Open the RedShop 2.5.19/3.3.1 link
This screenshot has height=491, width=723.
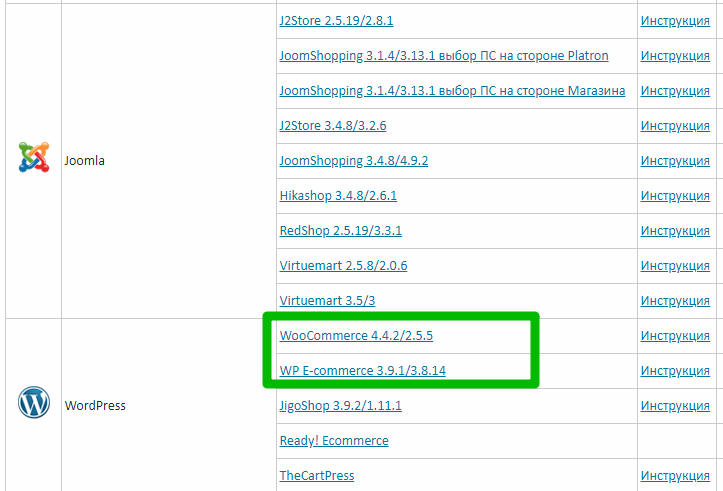[340, 231]
